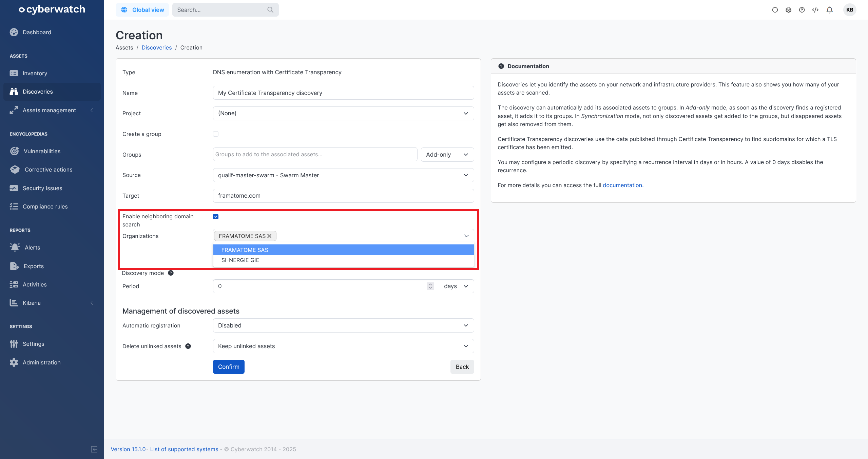Open the API code icon in top bar
This screenshot has width=868, height=459.
tap(815, 10)
